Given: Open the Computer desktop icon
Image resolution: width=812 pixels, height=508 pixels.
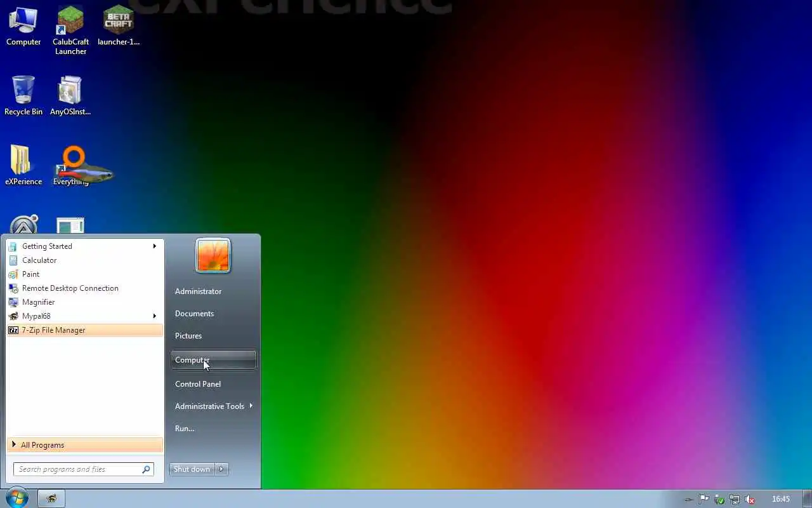Looking at the screenshot, I should point(23,27).
